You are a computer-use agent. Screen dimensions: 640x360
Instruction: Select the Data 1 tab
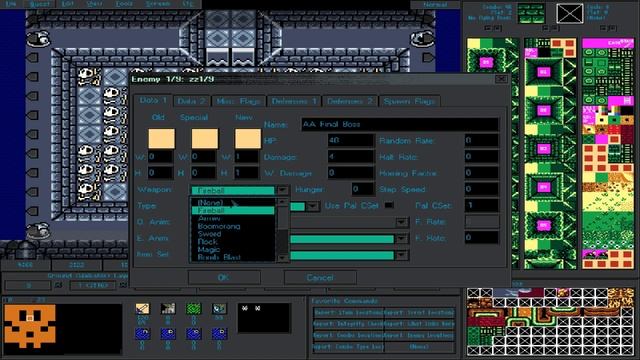[153, 100]
